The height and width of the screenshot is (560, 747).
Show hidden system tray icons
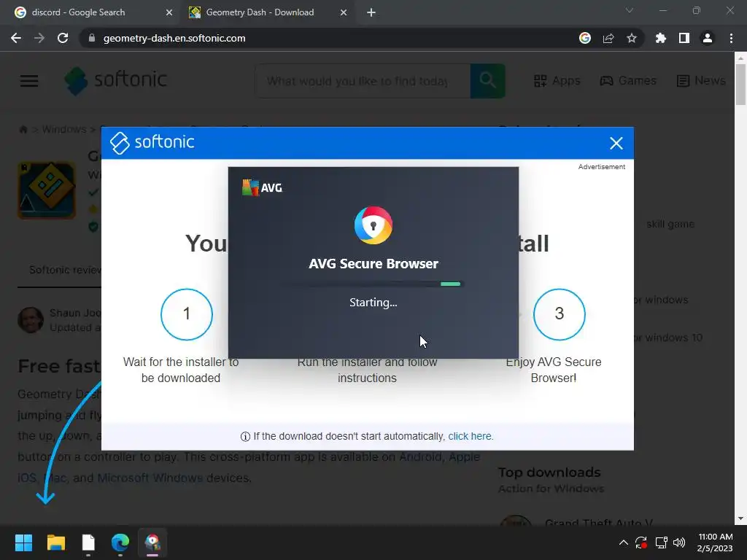click(623, 542)
